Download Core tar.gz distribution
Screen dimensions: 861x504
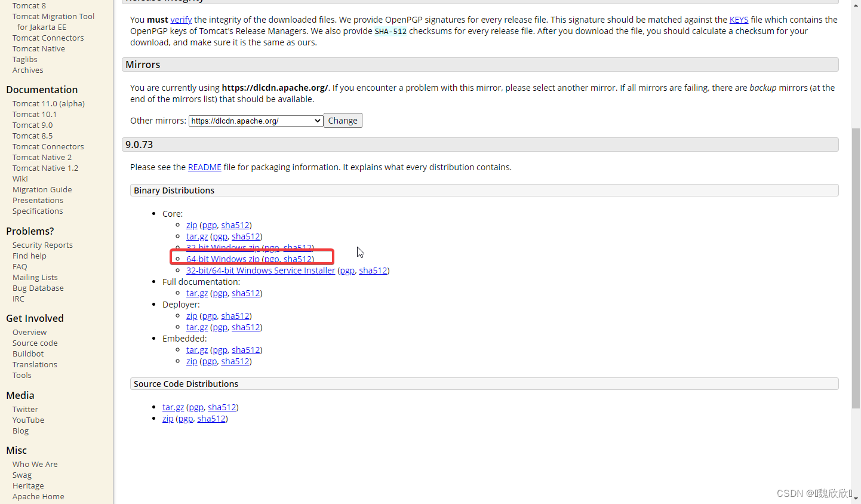click(x=197, y=236)
